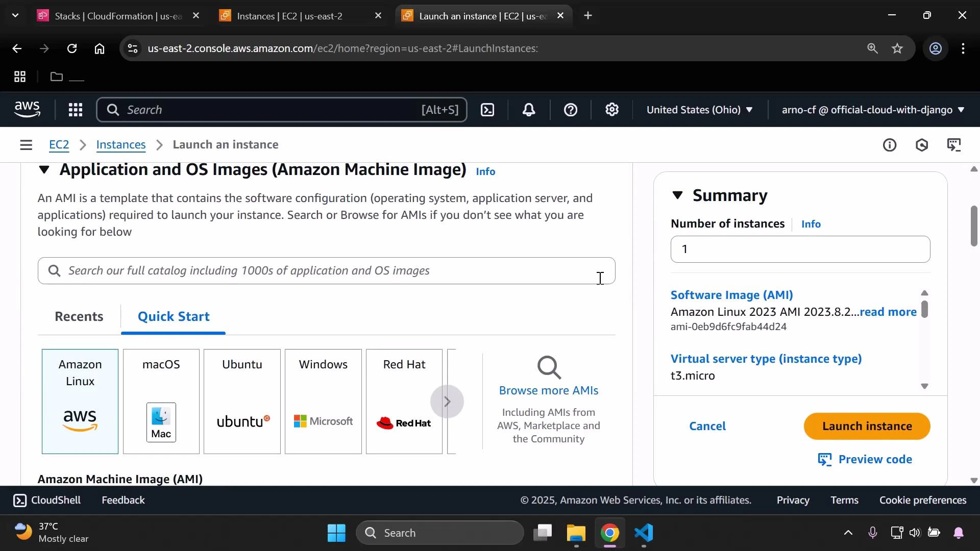Image resolution: width=980 pixels, height=551 pixels.
Task: Click the Launch instance button
Action: point(866,426)
